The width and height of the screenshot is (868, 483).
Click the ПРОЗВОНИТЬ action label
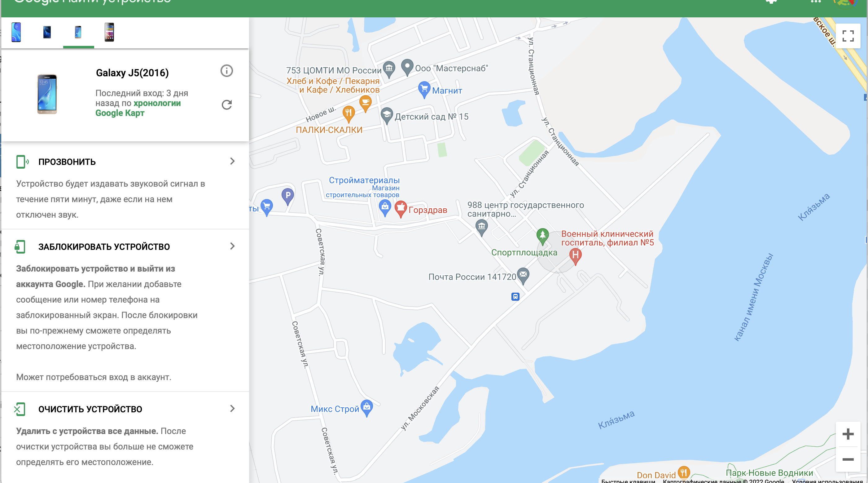pyautogui.click(x=67, y=162)
